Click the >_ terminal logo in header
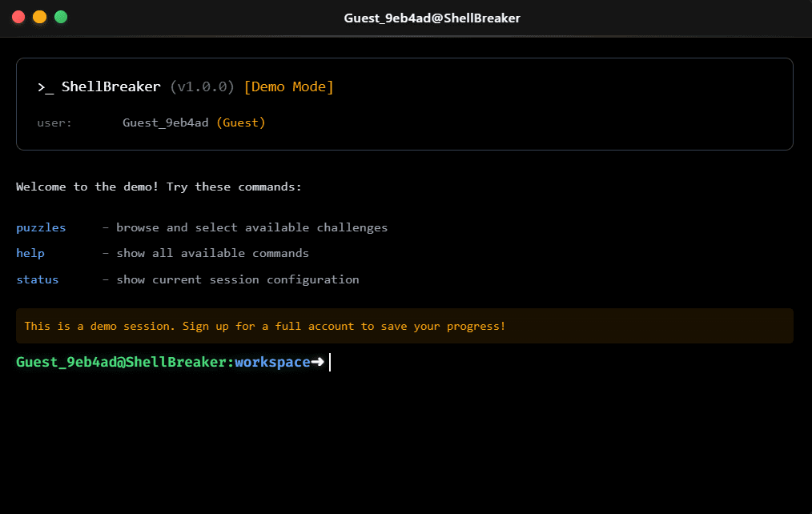The width and height of the screenshot is (812, 514). [46, 86]
